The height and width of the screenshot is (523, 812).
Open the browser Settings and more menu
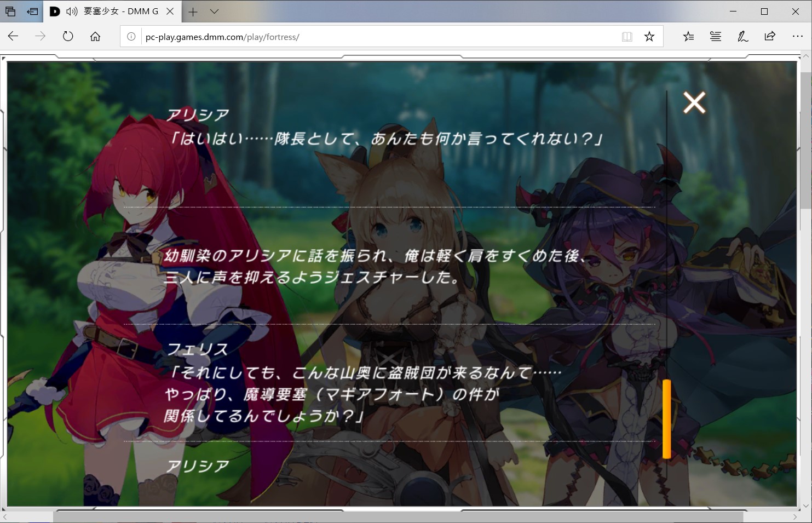tap(797, 37)
